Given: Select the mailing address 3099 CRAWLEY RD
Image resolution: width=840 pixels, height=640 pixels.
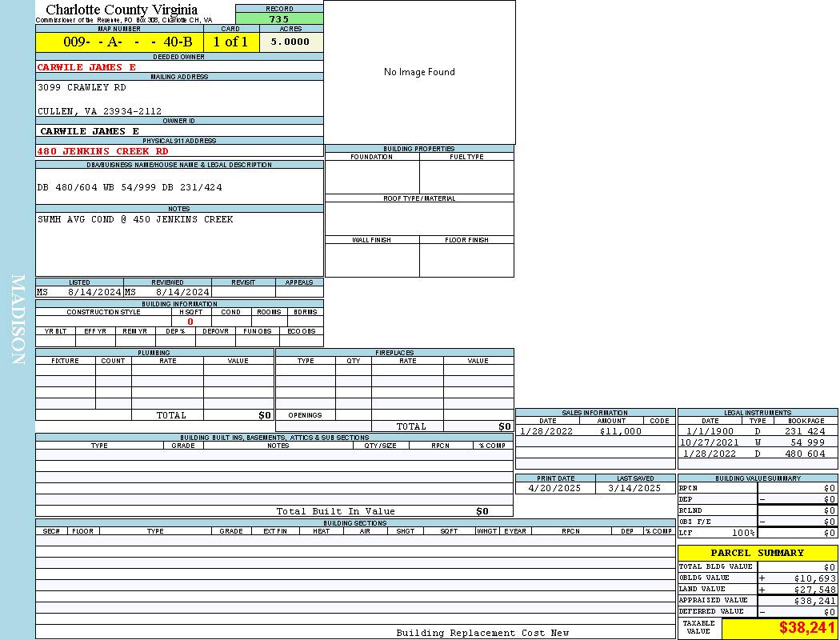Looking at the screenshot, I should (x=82, y=87).
